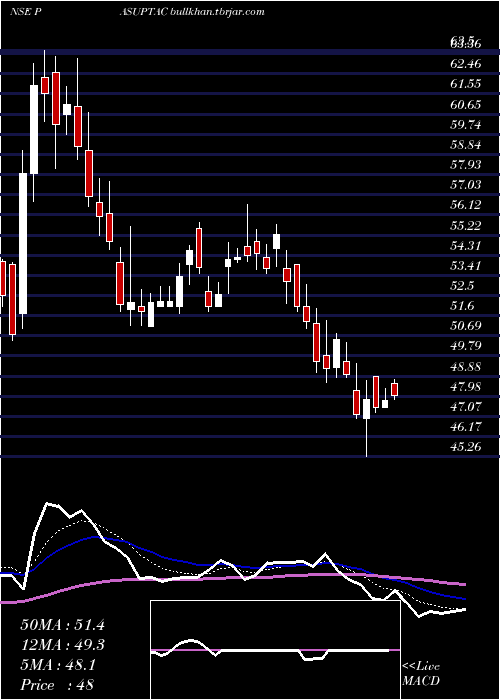Click the 5MA : 48.1 readout
Viewport: 500px width, 700px height.
click(x=57, y=666)
